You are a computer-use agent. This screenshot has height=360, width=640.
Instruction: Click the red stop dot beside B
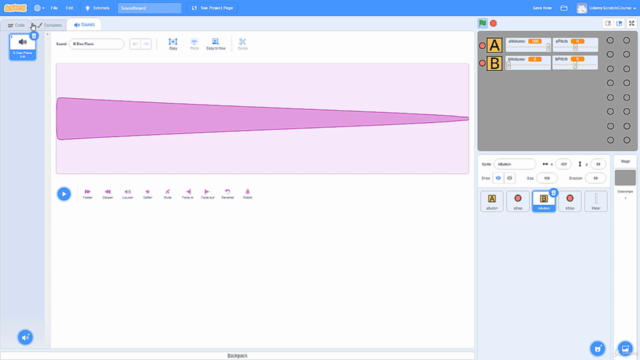(482, 63)
